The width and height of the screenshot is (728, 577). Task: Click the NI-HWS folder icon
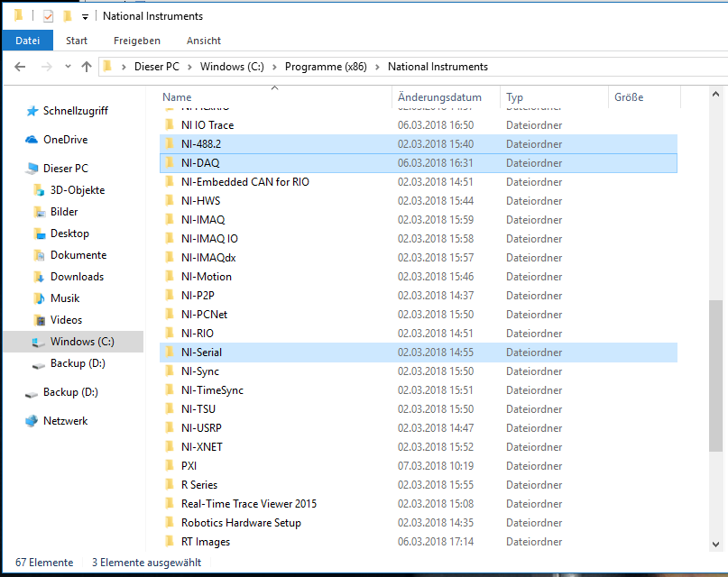170,201
